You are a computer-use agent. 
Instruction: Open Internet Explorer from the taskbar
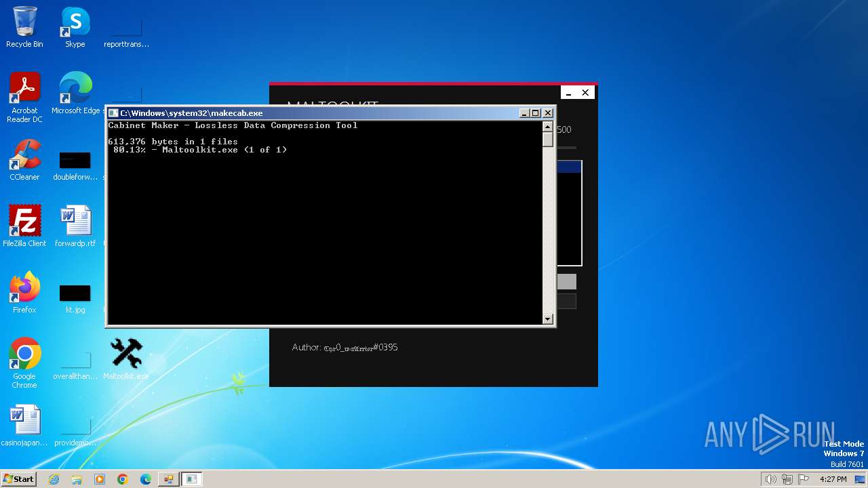coord(54,479)
